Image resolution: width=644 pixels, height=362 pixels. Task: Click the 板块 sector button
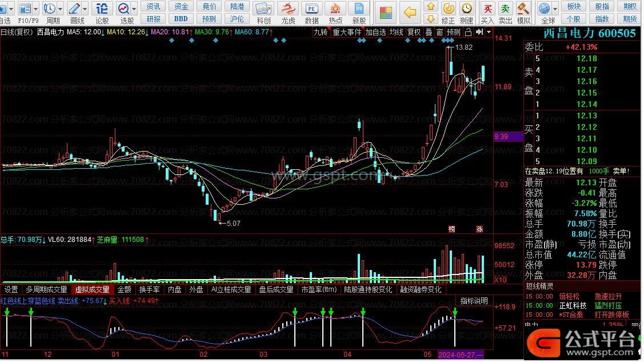pyautogui.click(x=574, y=6)
